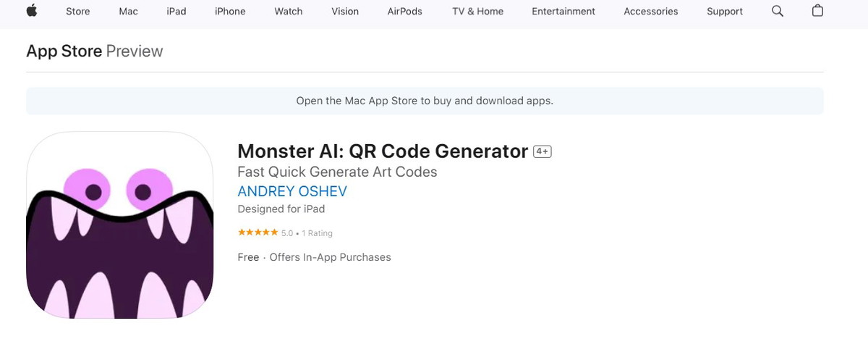Select iPad in the navigation bar
Screen dimensions: 868x339
pyautogui.click(x=176, y=11)
